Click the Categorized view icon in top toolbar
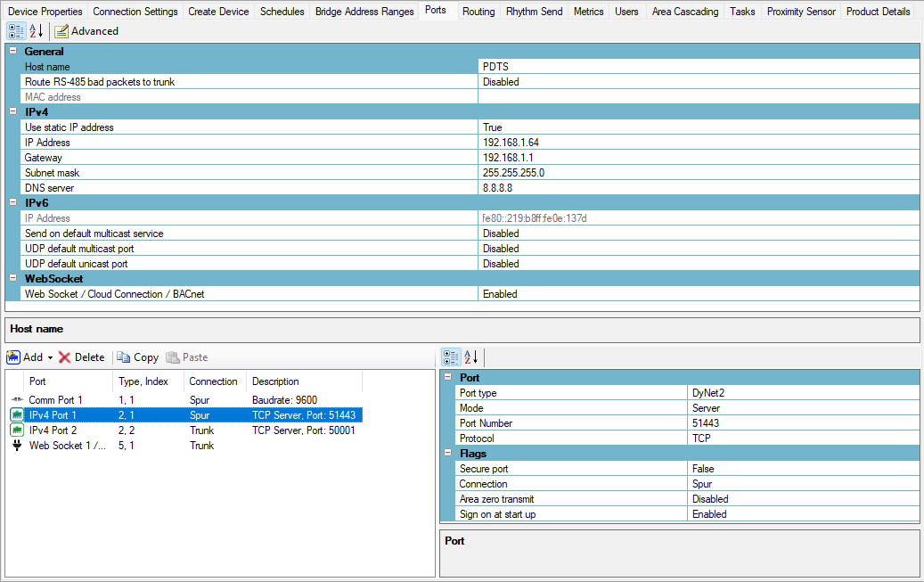The width and height of the screenshot is (924, 582). tap(15, 31)
